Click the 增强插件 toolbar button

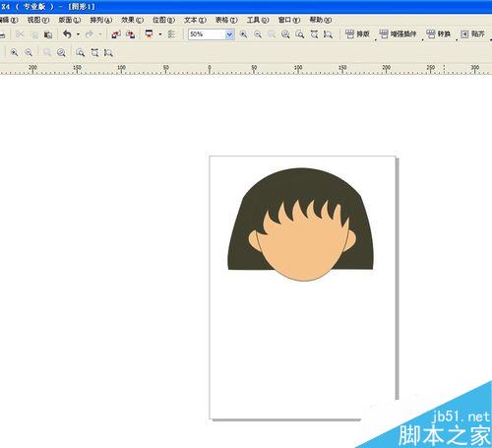point(398,33)
